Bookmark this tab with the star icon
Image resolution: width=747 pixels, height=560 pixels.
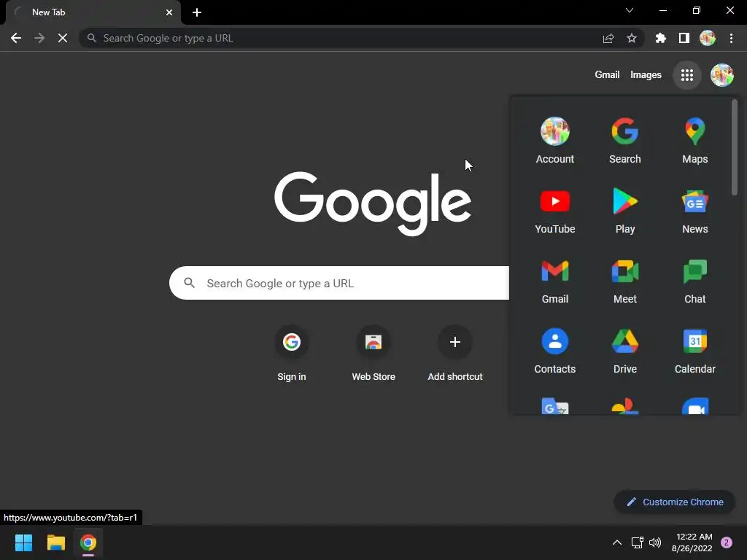pyautogui.click(x=631, y=38)
